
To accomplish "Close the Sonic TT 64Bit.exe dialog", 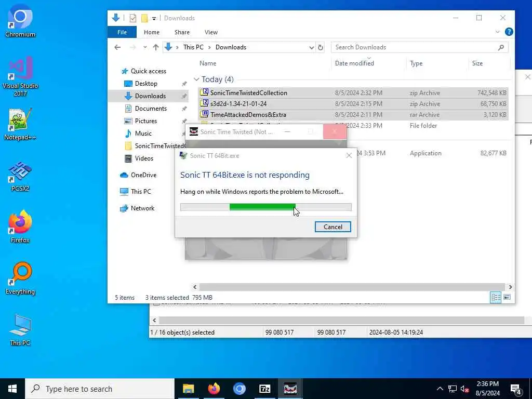I will coord(349,156).
